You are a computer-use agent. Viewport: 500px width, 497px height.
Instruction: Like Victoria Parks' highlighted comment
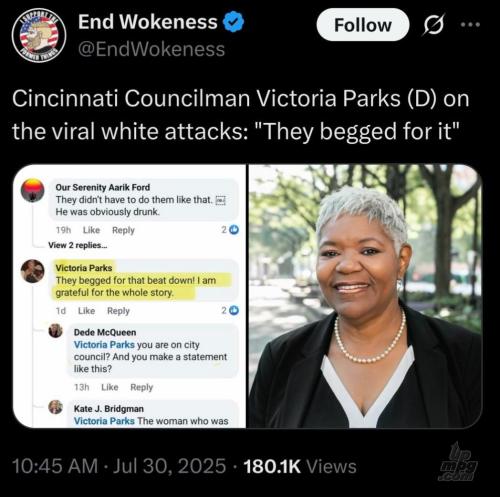click(x=86, y=311)
